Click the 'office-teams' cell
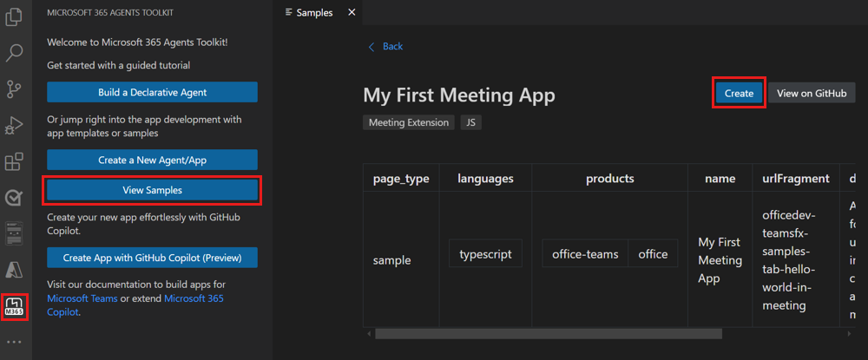 click(585, 254)
